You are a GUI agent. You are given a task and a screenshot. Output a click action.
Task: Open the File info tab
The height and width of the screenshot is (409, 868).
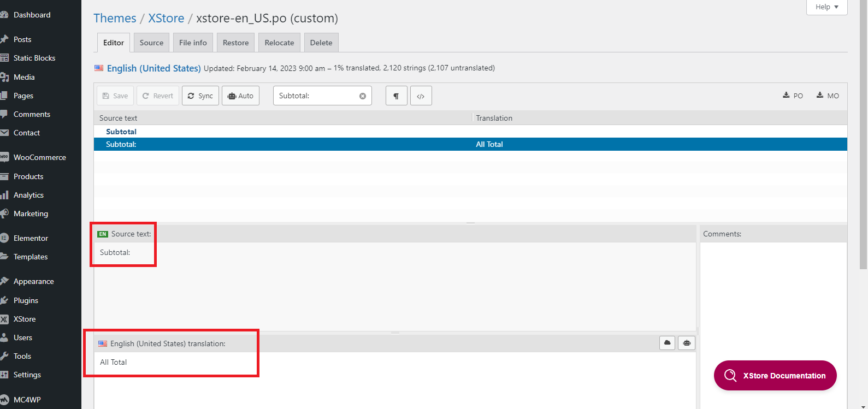pyautogui.click(x=193, y=43)
